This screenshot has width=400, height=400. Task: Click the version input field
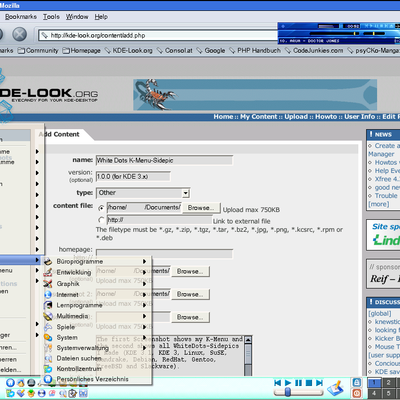pos(133,177)
